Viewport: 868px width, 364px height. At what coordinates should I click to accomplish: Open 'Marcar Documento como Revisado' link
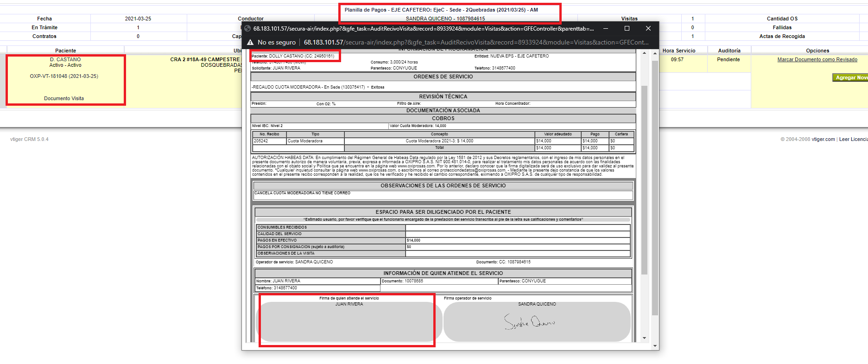click(817, 59)
